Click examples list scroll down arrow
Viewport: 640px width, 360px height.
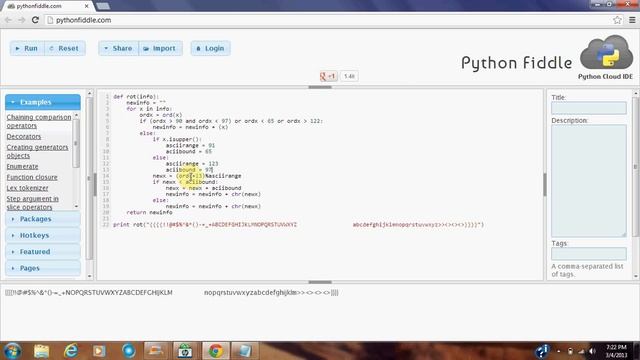point(76,207)
